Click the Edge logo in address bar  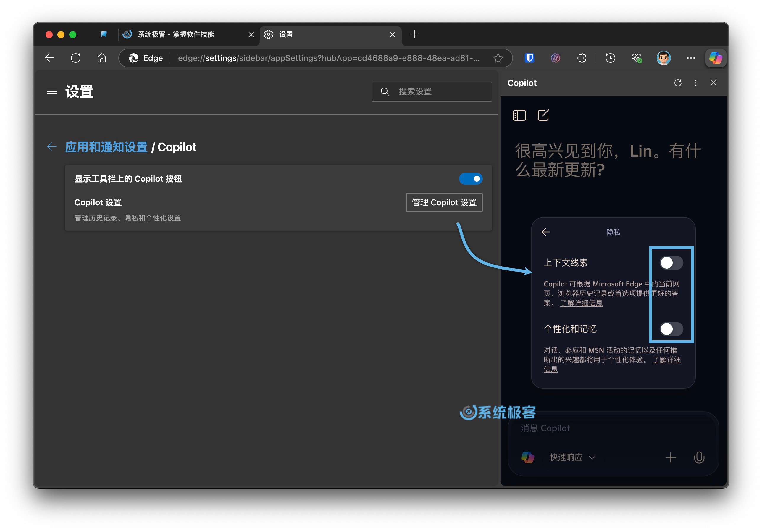tap(133, 58)
